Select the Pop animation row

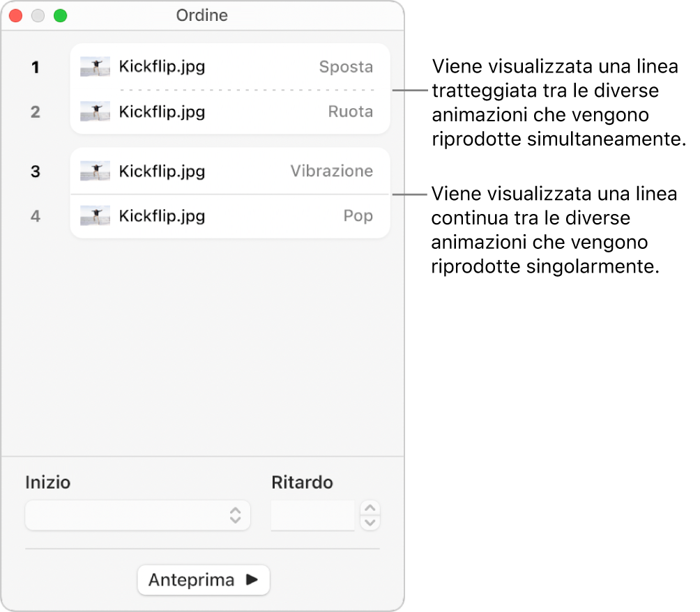tap(230, 216)
